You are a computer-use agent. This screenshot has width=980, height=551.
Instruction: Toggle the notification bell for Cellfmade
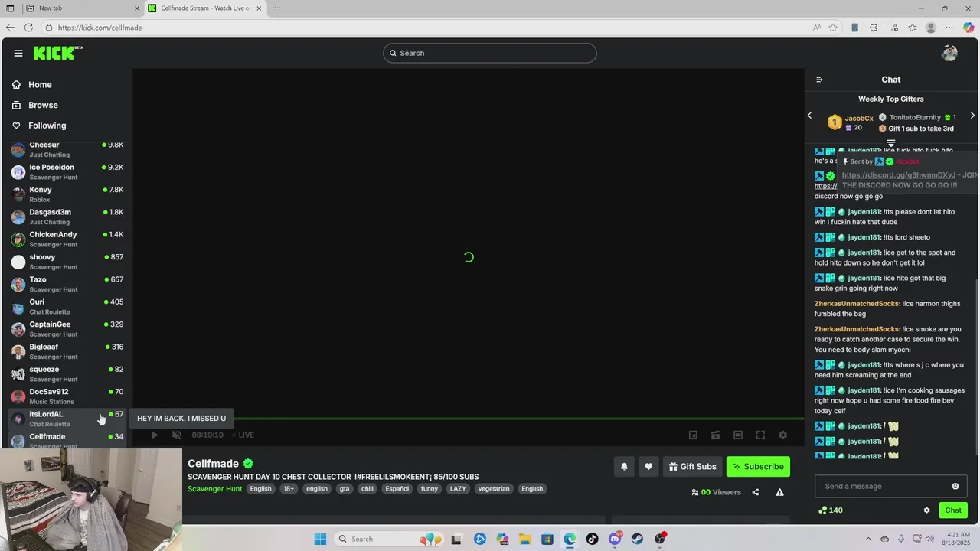point(624,466)
